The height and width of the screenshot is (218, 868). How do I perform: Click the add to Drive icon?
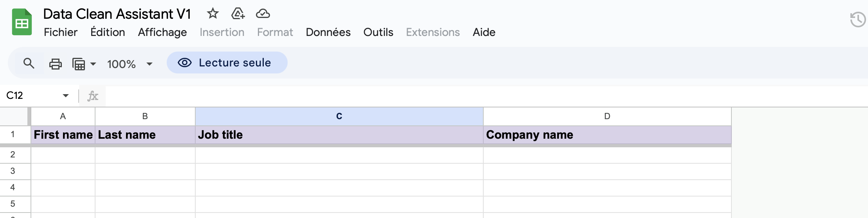[238, 14]
